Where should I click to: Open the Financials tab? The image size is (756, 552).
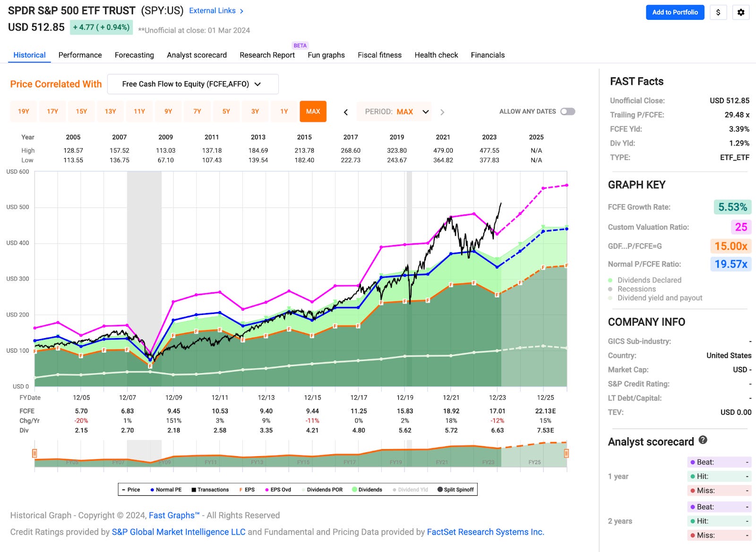click(x=488, y=55)
